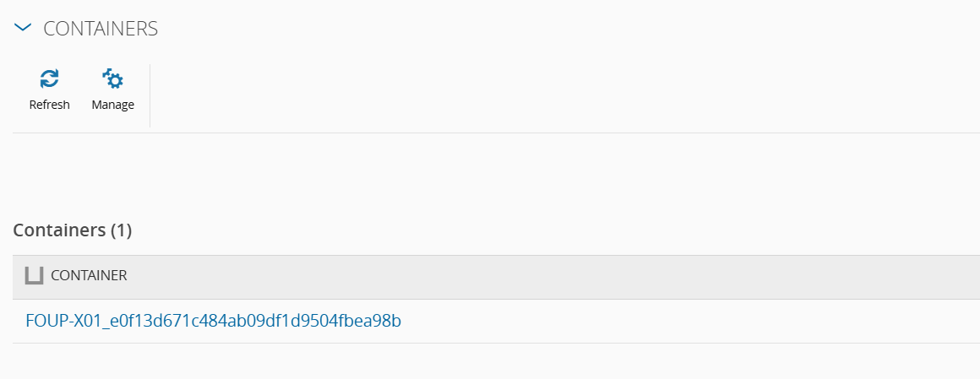Click the vertical divider right of Manage
Image resolution: width=980 pixels, height=379 pixels.
(x=150, y=95)
